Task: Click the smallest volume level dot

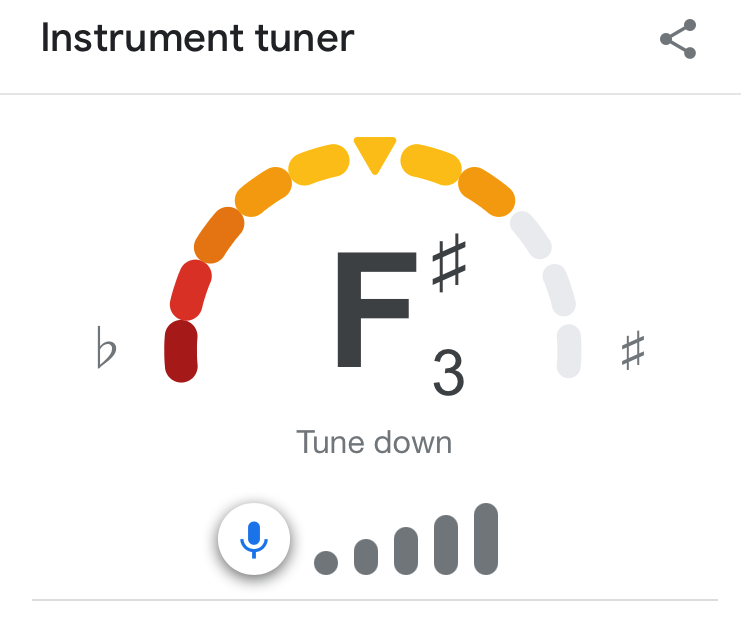Action: coord(326,563)
